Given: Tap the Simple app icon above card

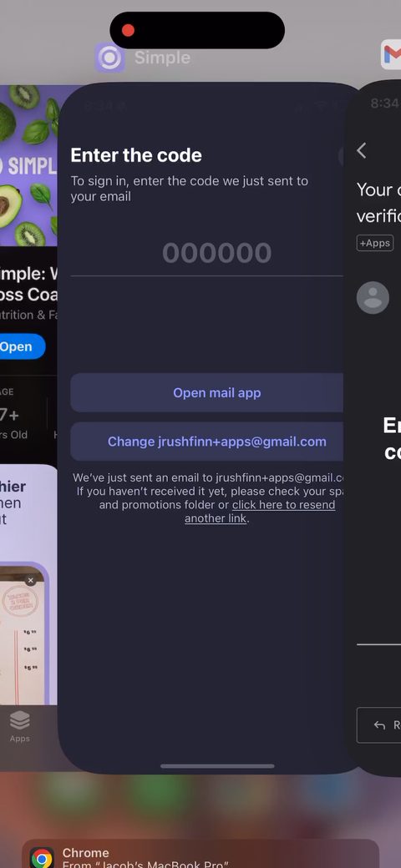Looking at the screenshot, I should coord(109,58).
